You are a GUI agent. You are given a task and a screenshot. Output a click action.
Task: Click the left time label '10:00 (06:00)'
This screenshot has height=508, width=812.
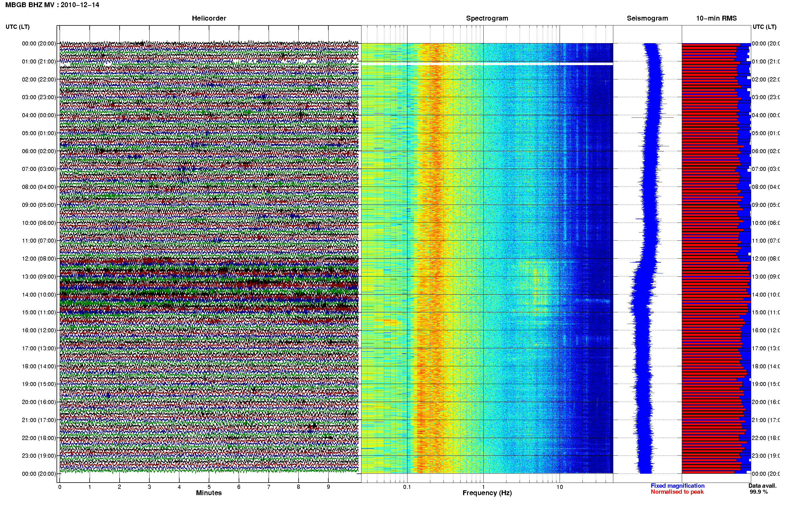(x=39, y=223)
